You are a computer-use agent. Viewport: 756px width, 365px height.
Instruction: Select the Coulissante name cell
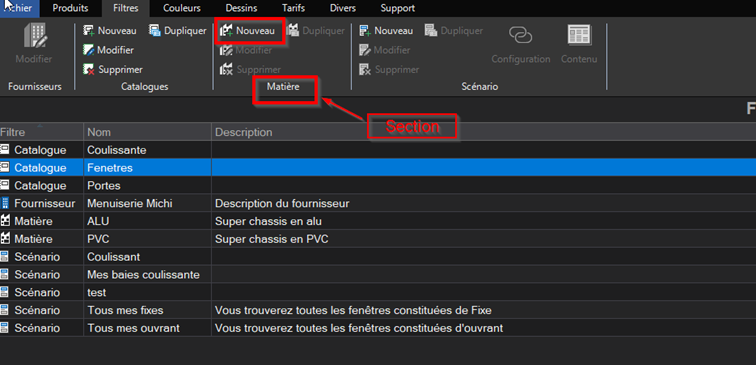pyautogui.click(x=148, y=150)
